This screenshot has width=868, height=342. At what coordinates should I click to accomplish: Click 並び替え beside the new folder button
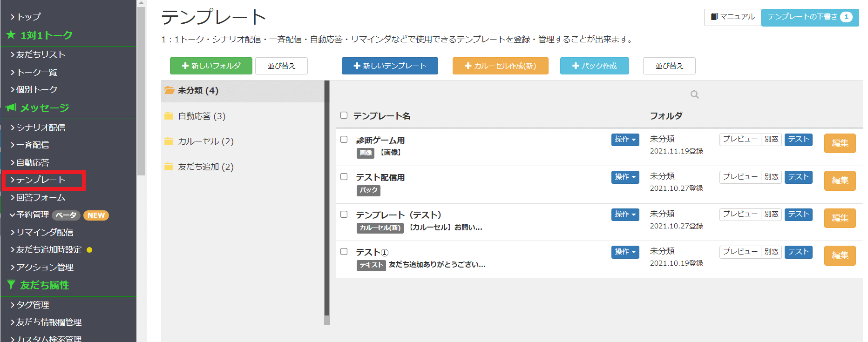point(281,66)
